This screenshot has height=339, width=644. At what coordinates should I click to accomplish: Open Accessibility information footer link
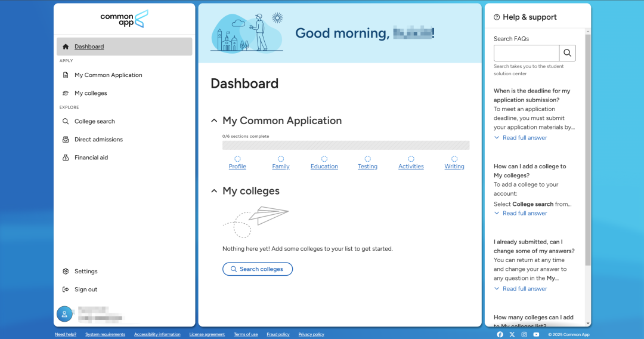tap(157, 334)
